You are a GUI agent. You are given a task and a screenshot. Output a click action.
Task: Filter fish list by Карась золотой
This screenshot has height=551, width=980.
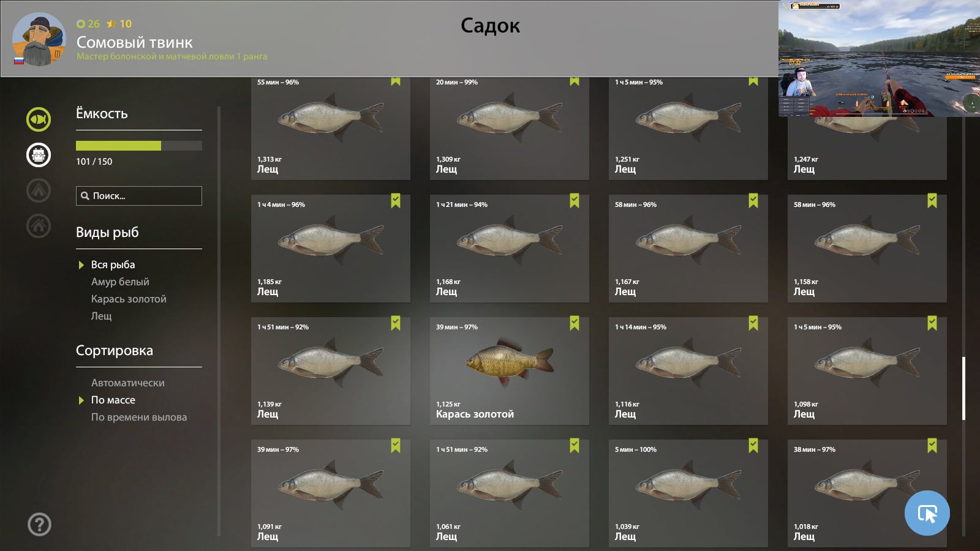coord(129,299)
